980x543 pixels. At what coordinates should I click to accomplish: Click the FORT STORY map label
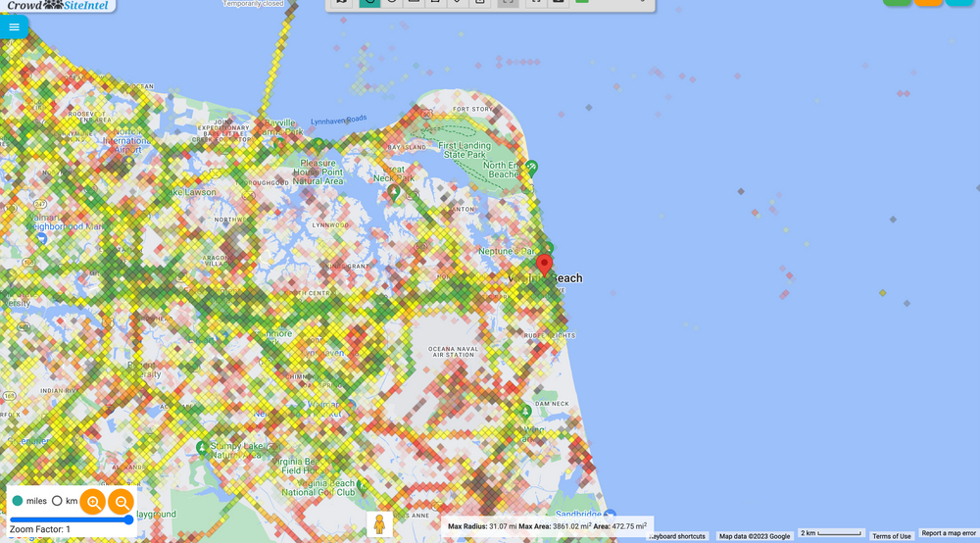click(472, 109)
